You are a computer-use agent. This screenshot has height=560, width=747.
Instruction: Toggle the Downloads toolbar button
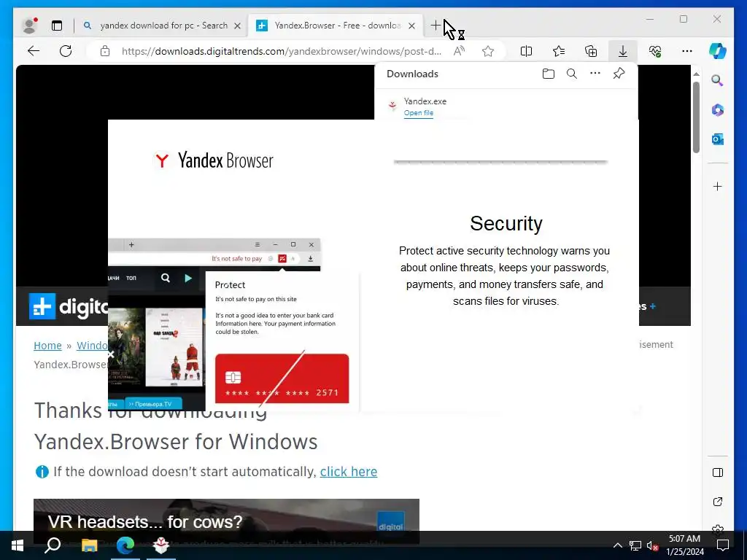tap(623, 51)
